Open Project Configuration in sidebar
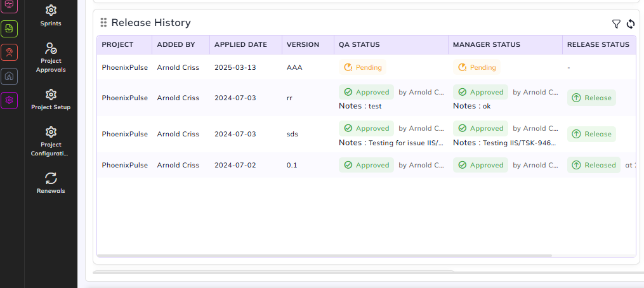The height and width of the screenshot is (288, 644). tap(51, 141)
